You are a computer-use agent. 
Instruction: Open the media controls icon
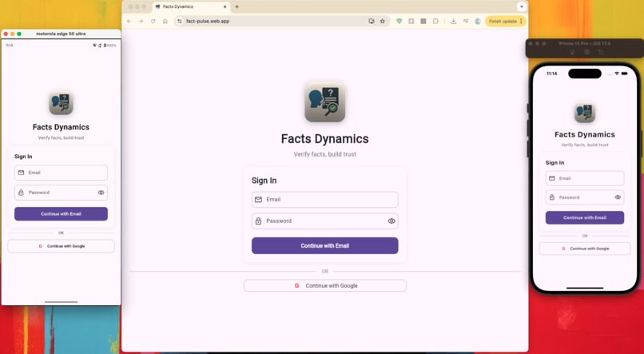[x=466, y=22]
